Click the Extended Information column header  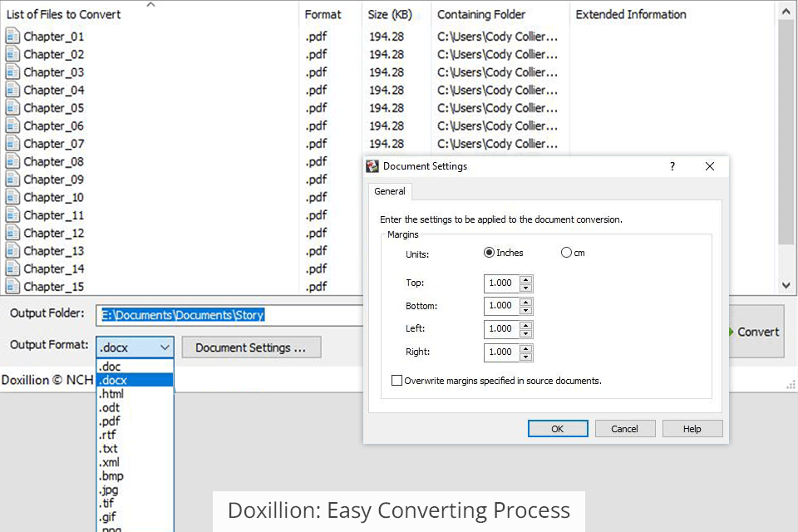(x=674, y=14)
